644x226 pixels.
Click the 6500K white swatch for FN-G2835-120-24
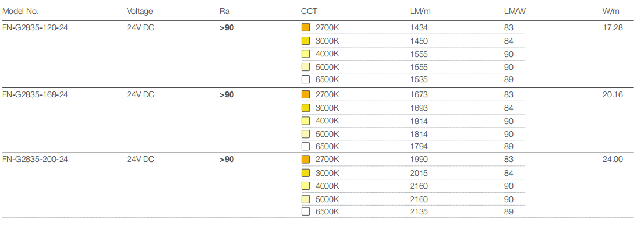click(305, 80)
